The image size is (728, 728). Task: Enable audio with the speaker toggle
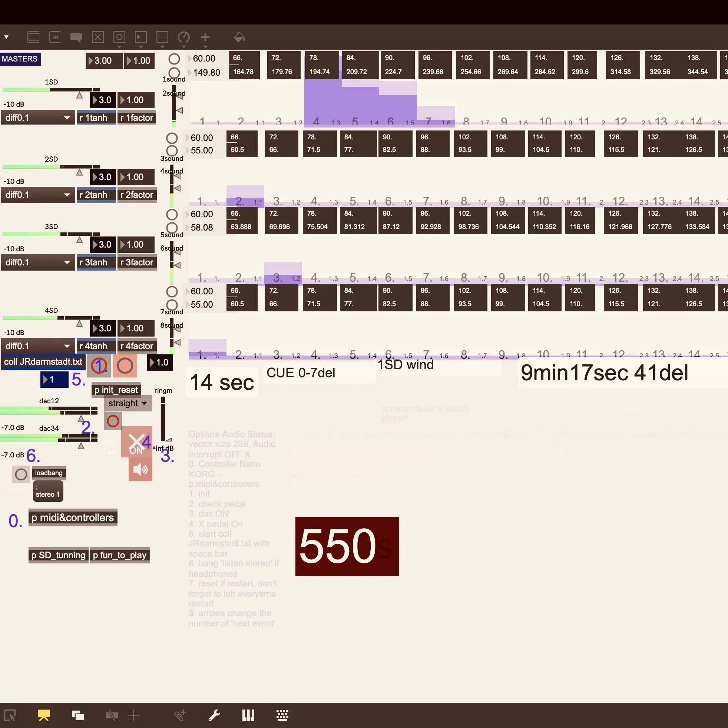pyautogui.click(x=140, y=469)
